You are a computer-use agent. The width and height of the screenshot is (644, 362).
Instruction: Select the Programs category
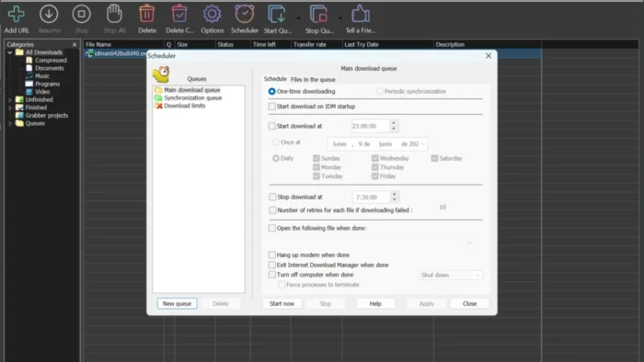point(42,84)
